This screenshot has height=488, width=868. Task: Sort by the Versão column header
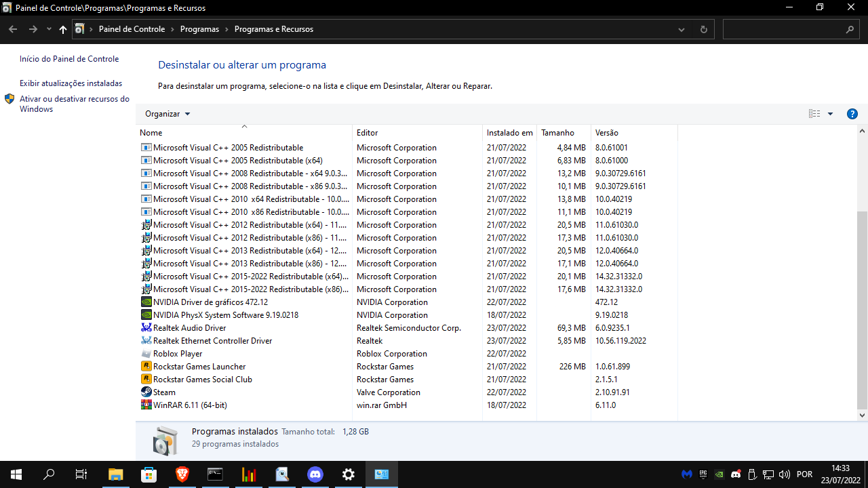click(634, 132)
